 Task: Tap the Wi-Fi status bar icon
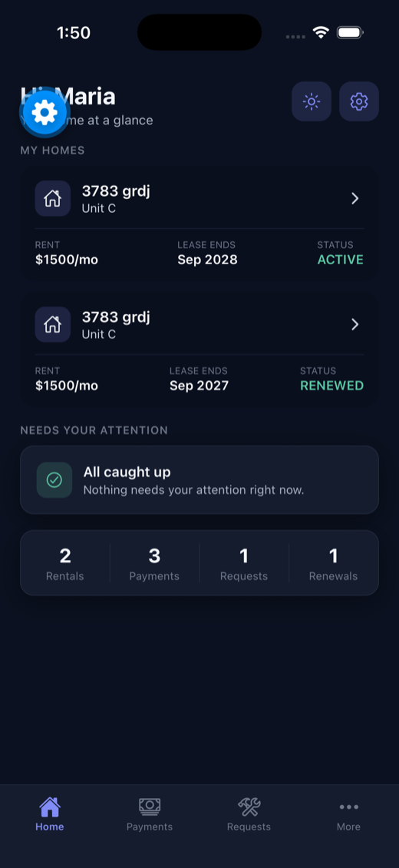tap(321, 33)
